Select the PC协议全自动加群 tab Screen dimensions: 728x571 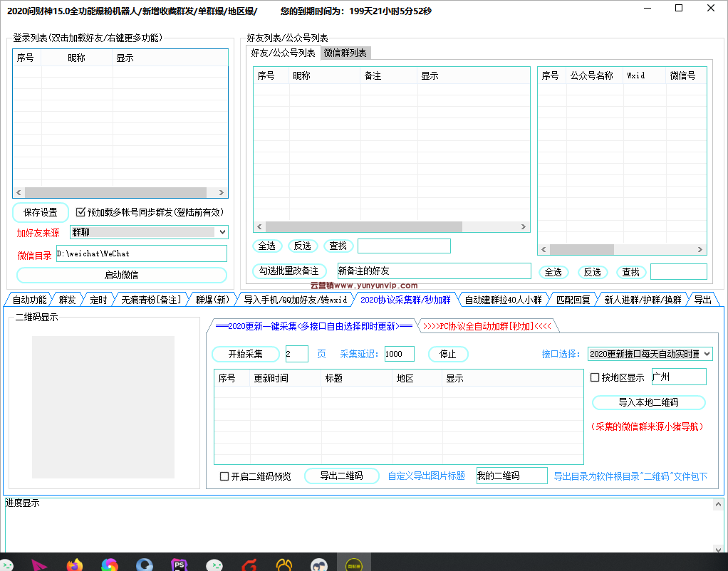click(487, 326)
